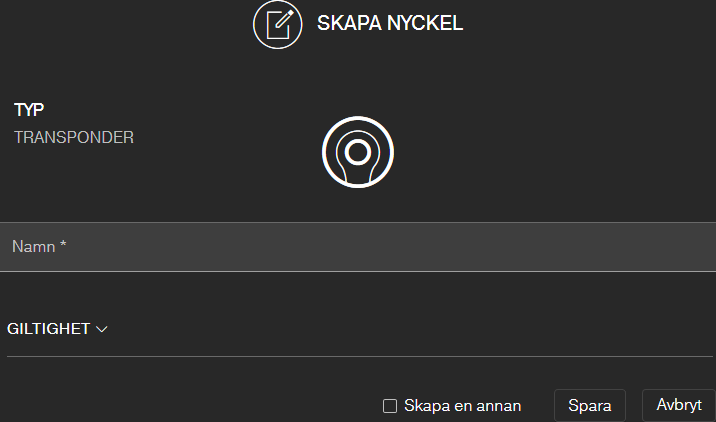
Task: Click the required asterisk in Namn field
Action: click(63, 244)
